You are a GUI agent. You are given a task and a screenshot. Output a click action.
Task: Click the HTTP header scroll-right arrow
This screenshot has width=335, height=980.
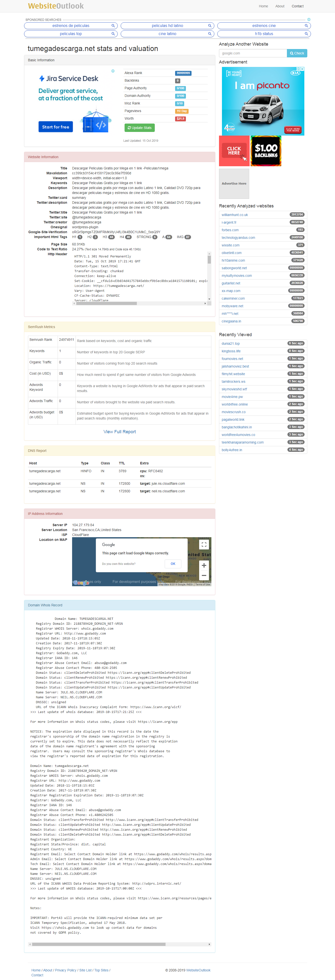pos(205,303)
